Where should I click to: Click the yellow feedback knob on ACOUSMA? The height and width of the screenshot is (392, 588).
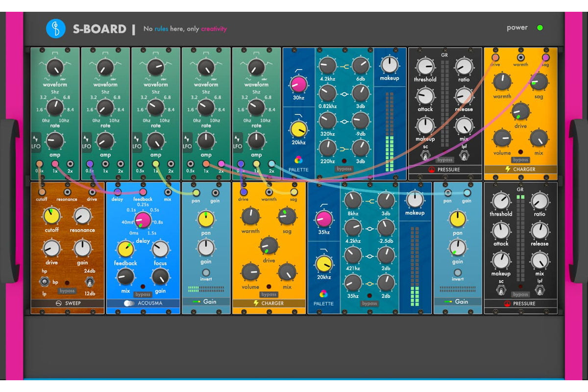[x=126, y=249]
